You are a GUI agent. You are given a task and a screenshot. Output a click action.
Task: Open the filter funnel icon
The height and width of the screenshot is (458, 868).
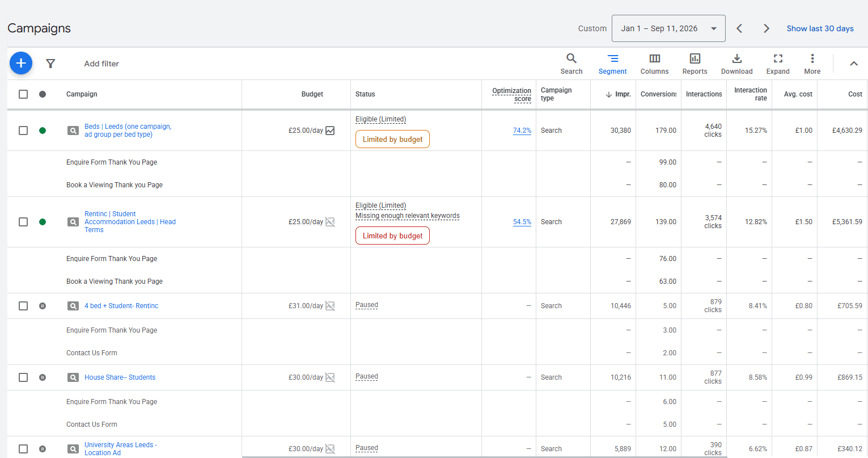coord(50,64)
